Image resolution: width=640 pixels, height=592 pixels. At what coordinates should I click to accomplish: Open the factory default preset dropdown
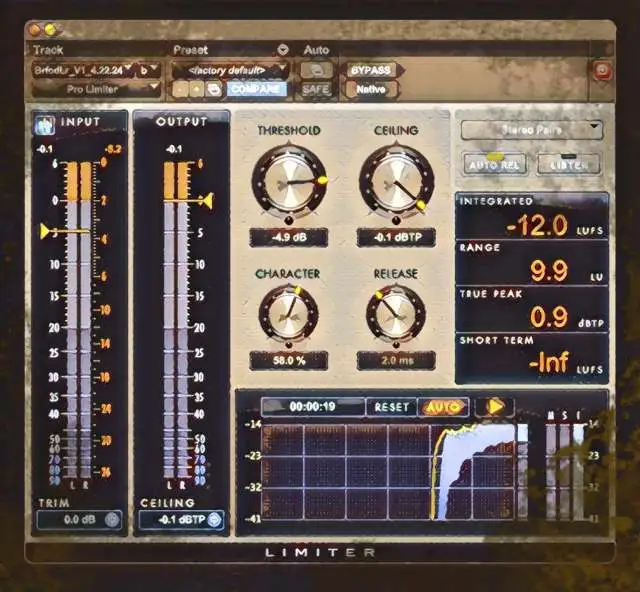pos(230,71)
